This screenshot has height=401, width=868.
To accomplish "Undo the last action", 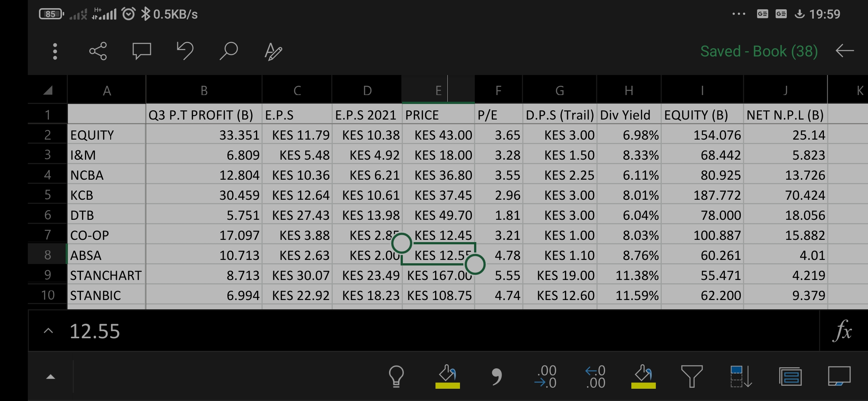I will coord(185,51).
